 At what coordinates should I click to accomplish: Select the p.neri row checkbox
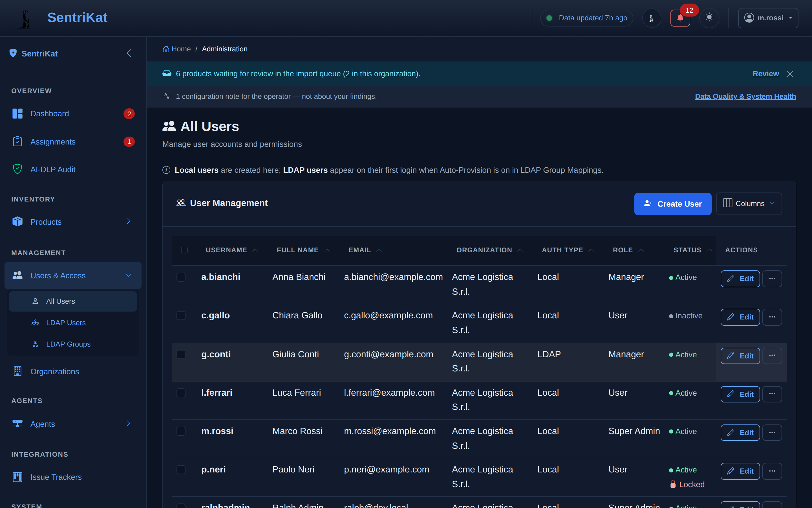(181, 469)
